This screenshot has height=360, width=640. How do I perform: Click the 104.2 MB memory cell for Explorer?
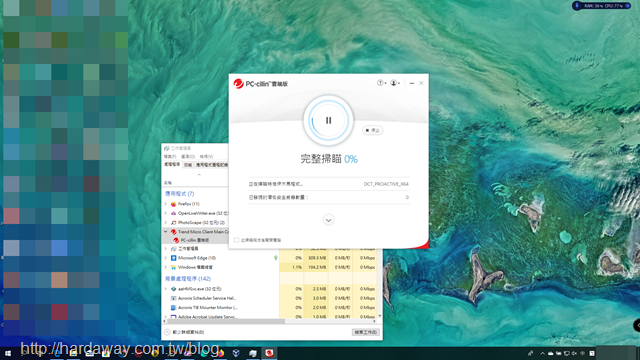pyautogui.click(x=317, y=267)
